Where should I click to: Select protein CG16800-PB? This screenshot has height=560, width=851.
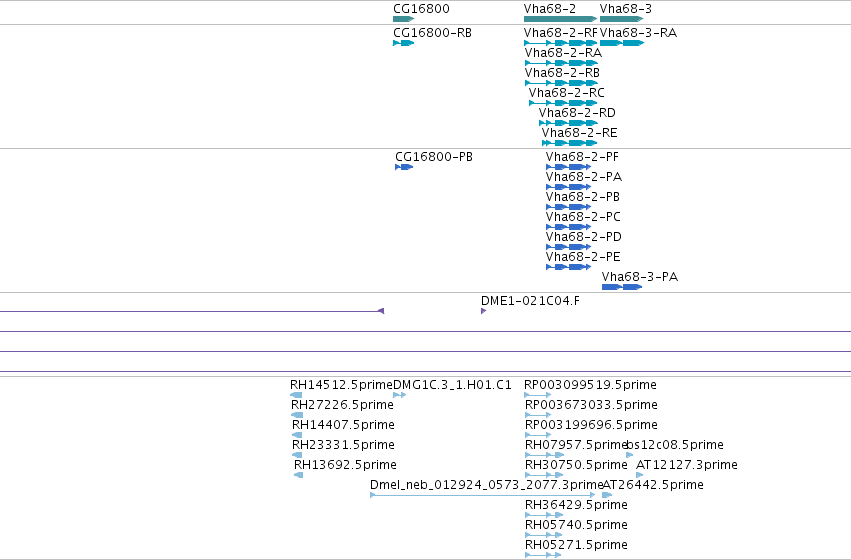click(x=434, y=157)
